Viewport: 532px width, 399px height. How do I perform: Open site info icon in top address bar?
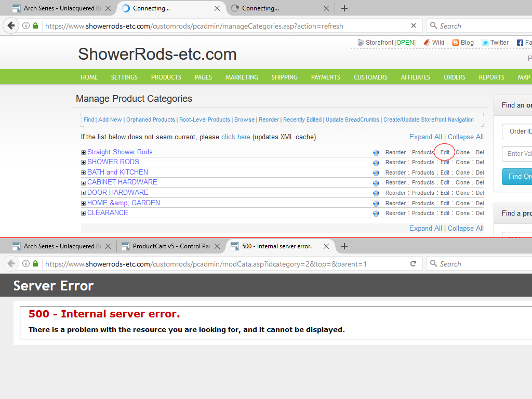[26, 26]
